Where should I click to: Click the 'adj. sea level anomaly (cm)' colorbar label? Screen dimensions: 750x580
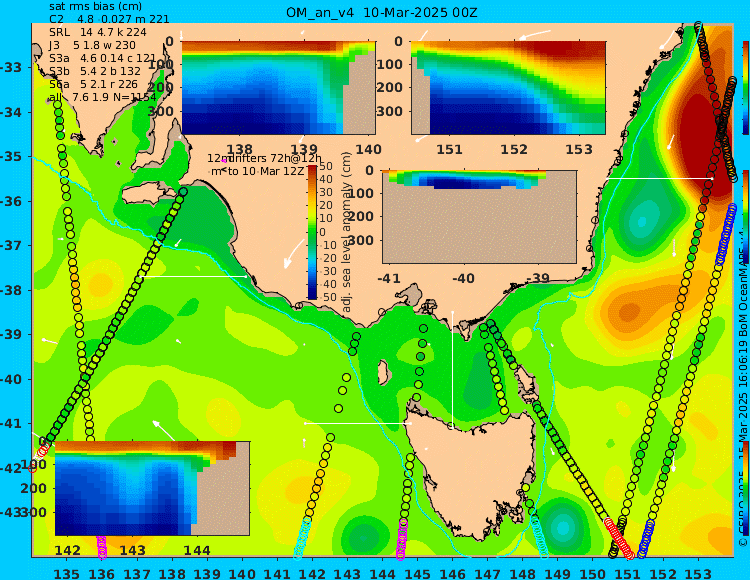(x=347, y=232)
